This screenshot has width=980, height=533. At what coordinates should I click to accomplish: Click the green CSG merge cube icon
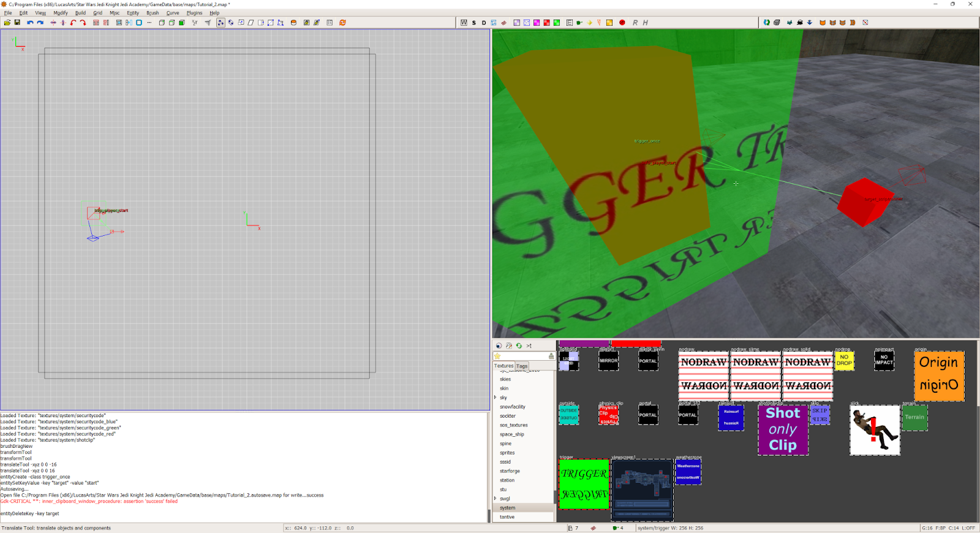pos(182,23)
